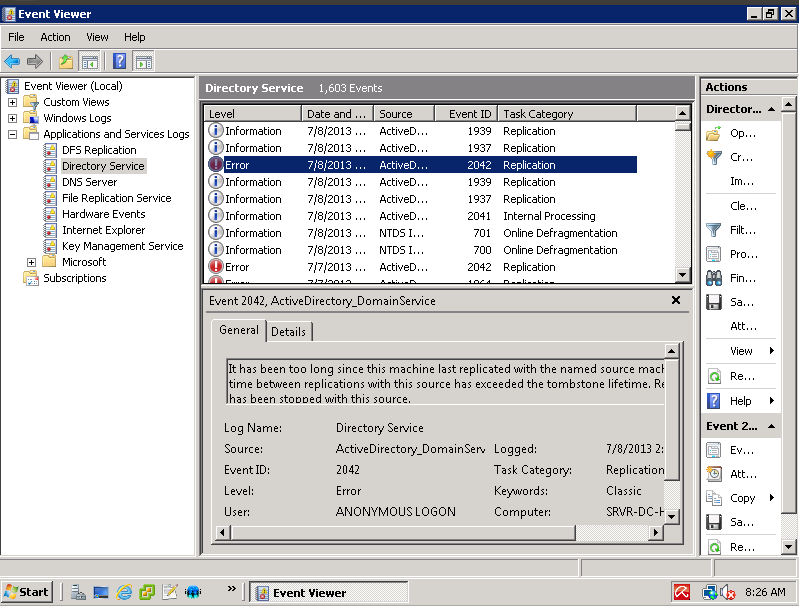Open the View submenu arrow
799x606 pixels.
772,351
